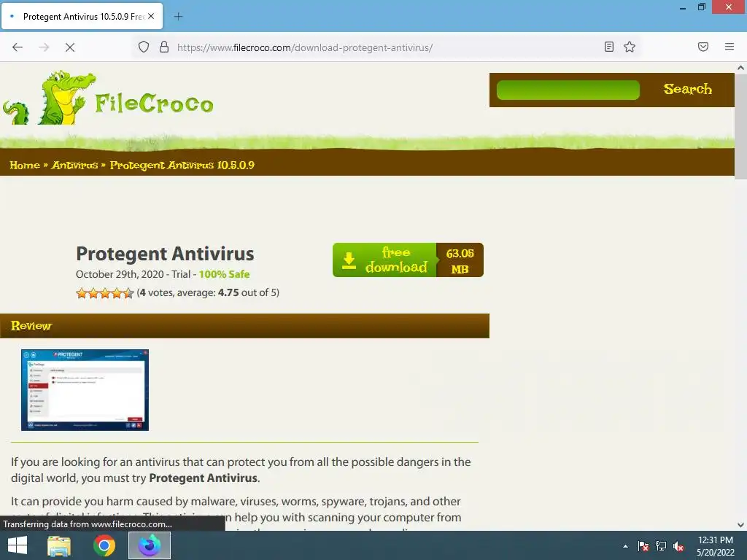This screenshot has height=560, width=747.
Task: Open the Windows Start menu
Action: tap(18, 545)
